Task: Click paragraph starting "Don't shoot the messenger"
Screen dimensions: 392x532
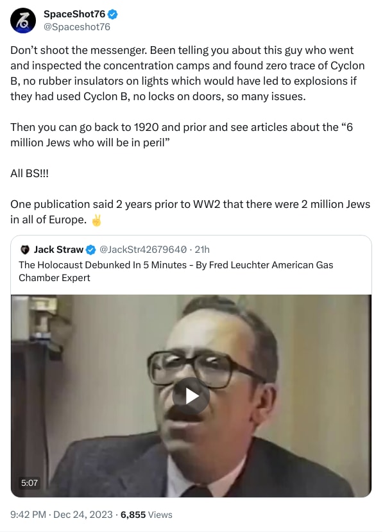Action: pos(187,73)
